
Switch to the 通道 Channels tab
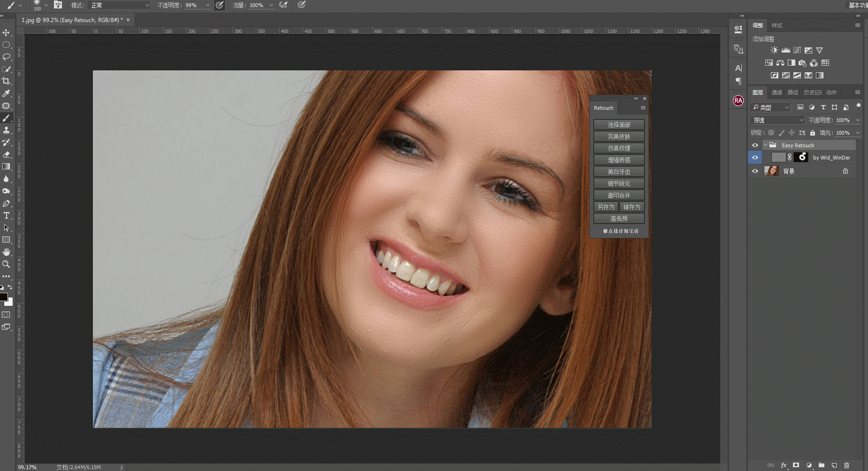(777, 92)
